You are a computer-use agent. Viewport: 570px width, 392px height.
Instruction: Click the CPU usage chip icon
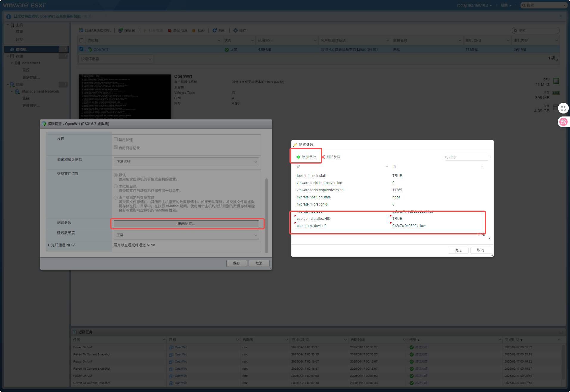tap(556, 81)
